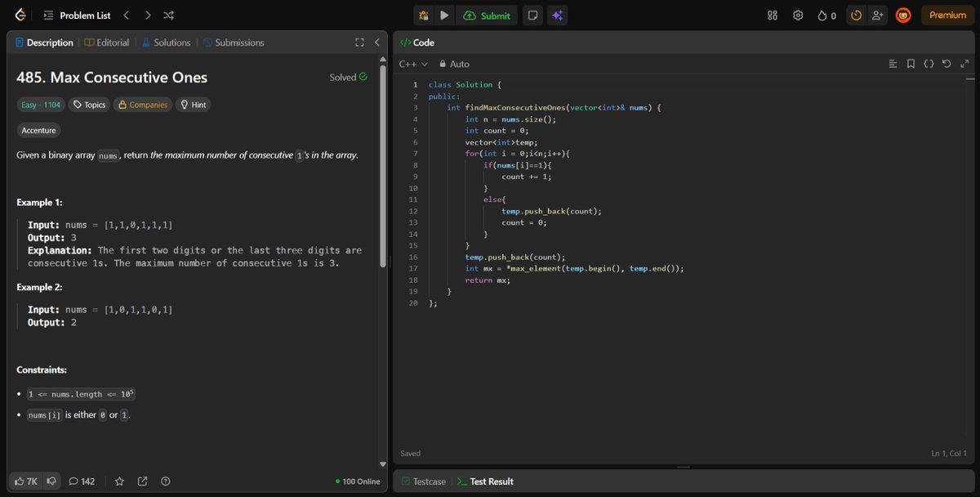The image size is (980, 497).
Task: Pick a random problem shuffle icon
Action: [168, 16]
